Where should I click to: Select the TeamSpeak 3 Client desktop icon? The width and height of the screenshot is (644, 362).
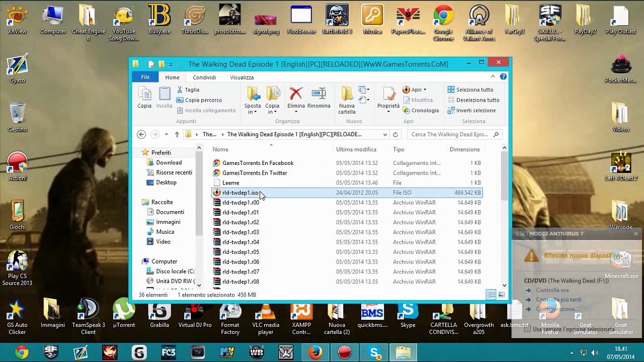(x=88, y=319)
